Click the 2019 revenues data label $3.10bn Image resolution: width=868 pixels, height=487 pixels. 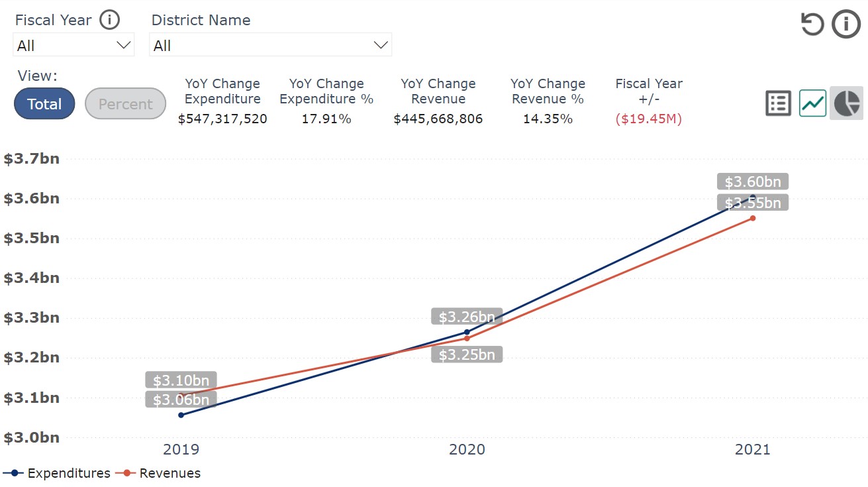click(181, 380)
